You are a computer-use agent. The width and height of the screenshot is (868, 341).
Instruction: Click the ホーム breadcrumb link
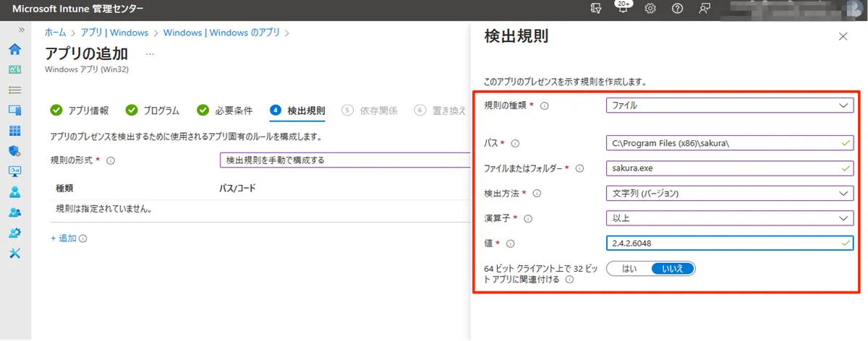(55, 33)
